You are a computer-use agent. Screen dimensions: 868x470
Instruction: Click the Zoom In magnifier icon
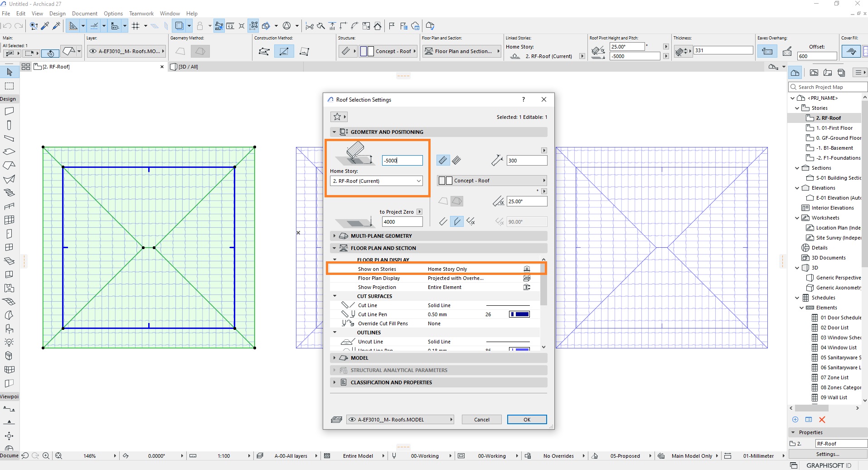click(46, 456)
